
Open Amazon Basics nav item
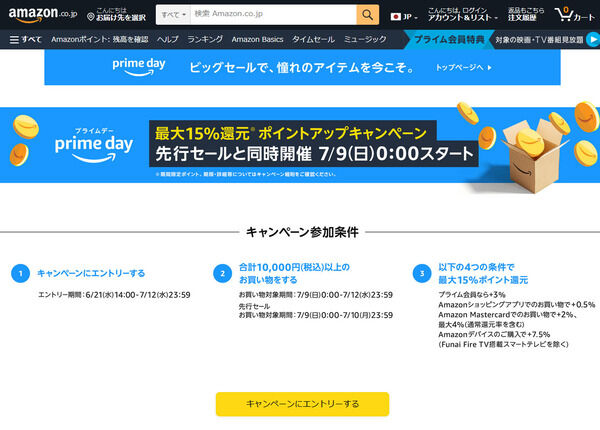(x=257, y=39)
